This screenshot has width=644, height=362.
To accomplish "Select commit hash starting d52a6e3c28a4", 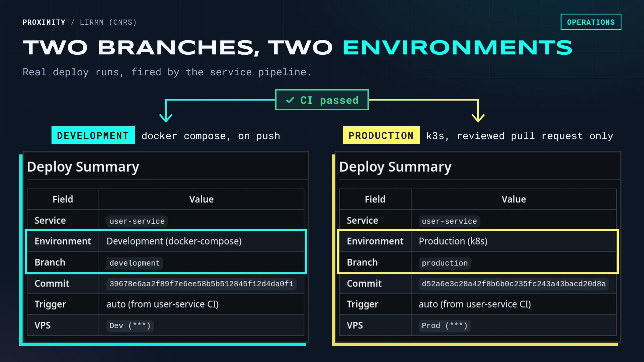I will click(514, 284).
